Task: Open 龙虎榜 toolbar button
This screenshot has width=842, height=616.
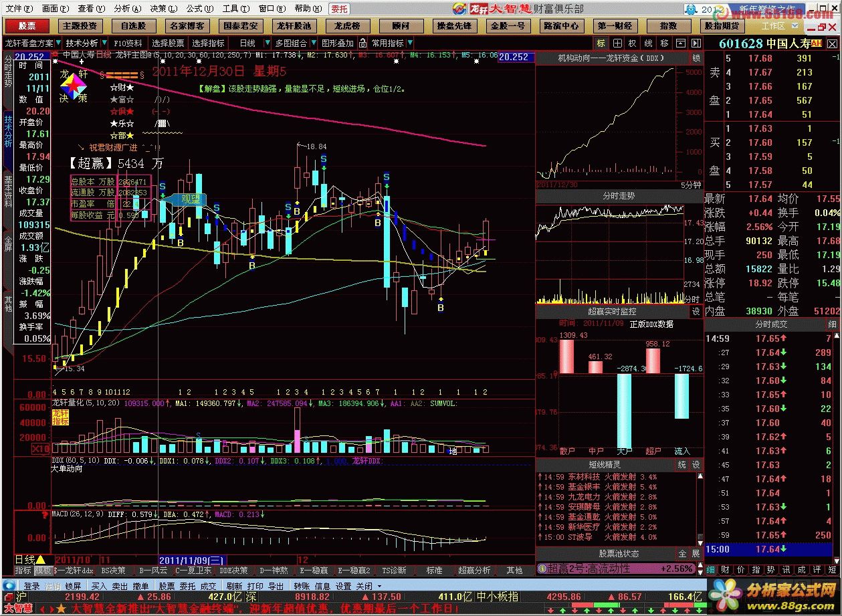Action: 348,26
